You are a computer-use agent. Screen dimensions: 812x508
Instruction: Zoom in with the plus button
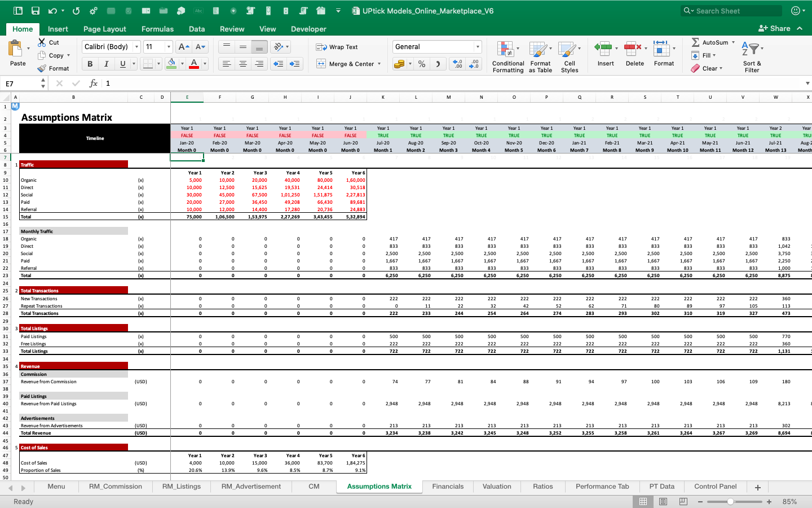coord(769,501)
